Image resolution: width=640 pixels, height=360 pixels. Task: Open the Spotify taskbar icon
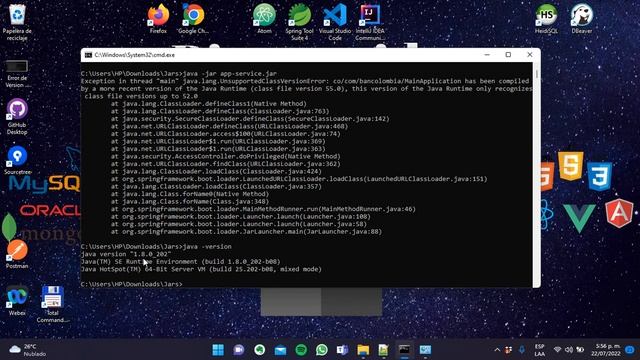[301, 350]
